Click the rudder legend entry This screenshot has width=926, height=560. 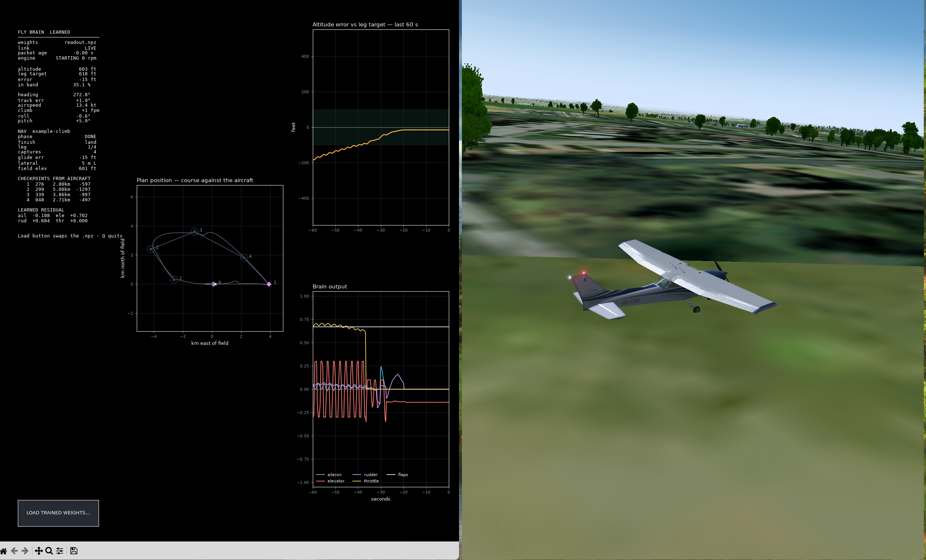pos(365,475)
